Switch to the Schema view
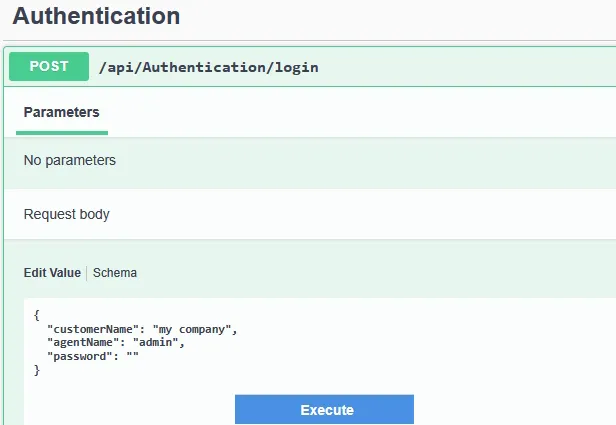Screen dimensions: 616x425 115,273
